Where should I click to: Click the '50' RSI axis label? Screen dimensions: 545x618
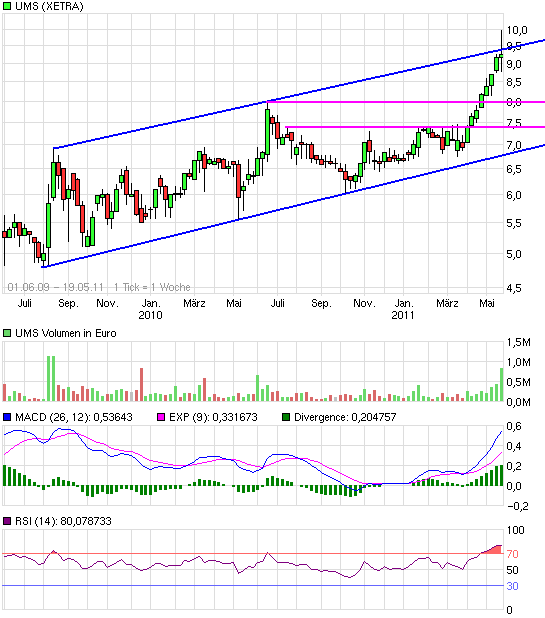(x=512, y=570)
